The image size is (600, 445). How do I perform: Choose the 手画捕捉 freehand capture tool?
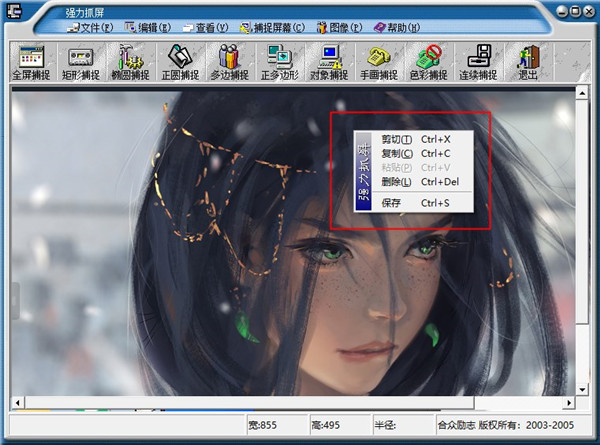[x=379, y=61]
